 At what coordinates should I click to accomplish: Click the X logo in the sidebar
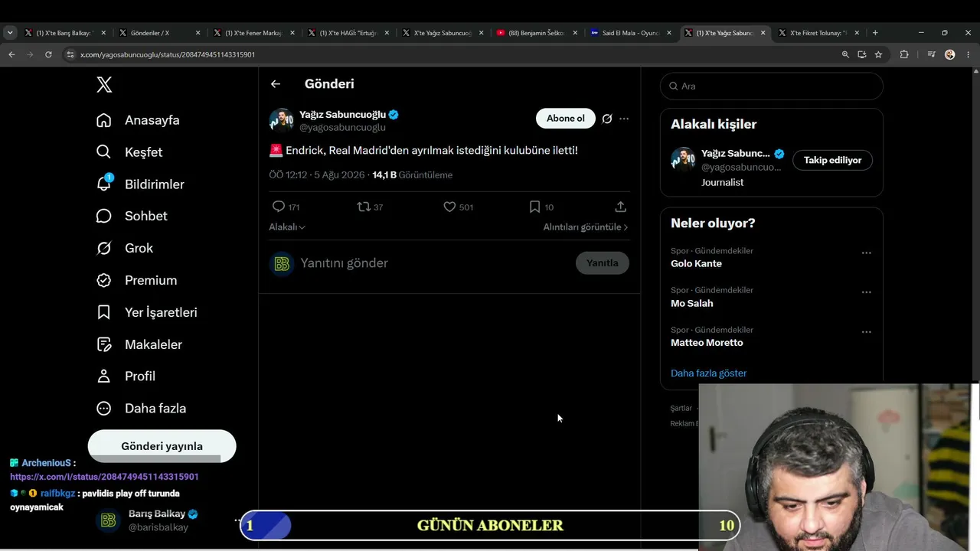(105, 85)
